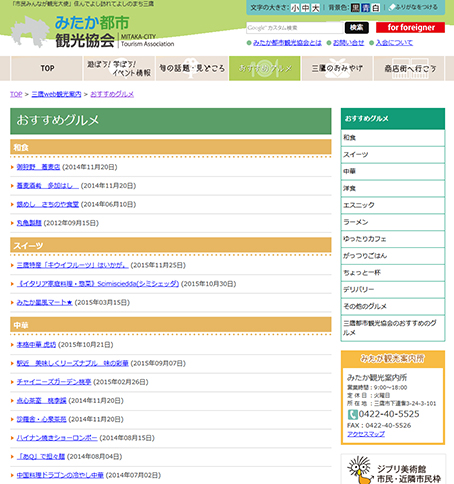454x484 pixels.
Task: Select その他のグルメ in the sidebar menu
Action: click(393, 306)
